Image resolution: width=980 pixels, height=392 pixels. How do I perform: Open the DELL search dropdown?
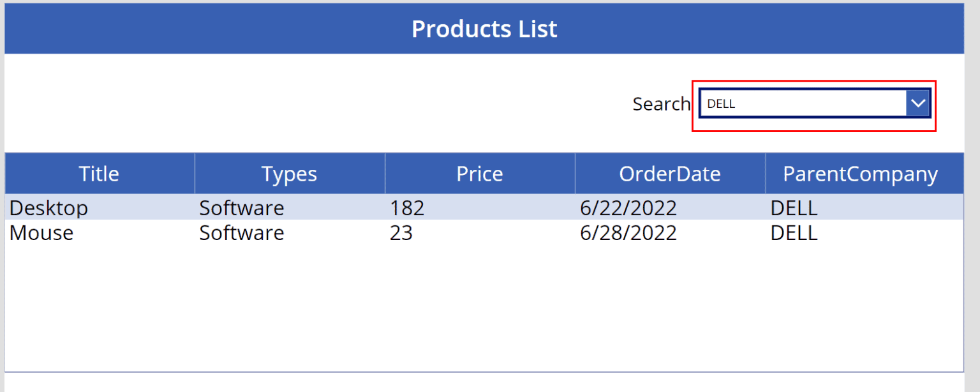tap(804, 103)
